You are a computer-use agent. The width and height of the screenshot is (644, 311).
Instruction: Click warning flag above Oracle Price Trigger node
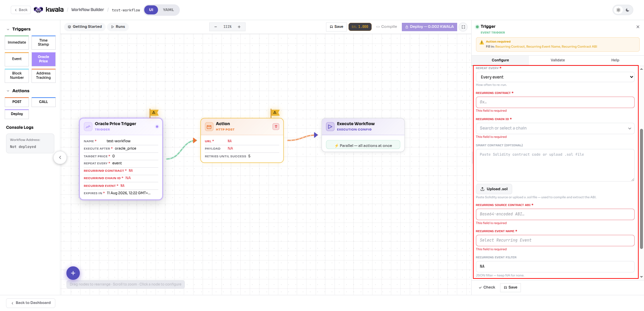tap(154, 112)
